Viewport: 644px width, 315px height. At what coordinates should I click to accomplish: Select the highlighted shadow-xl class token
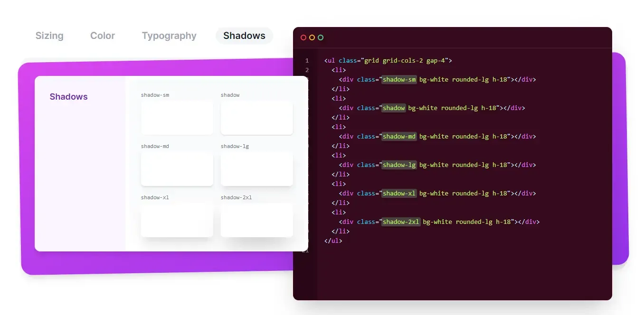(x=399, y=193)
